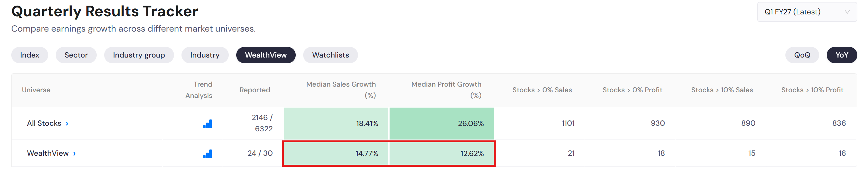
Task: Switch to QoQ comparison
Action: [x=802, y=55]
